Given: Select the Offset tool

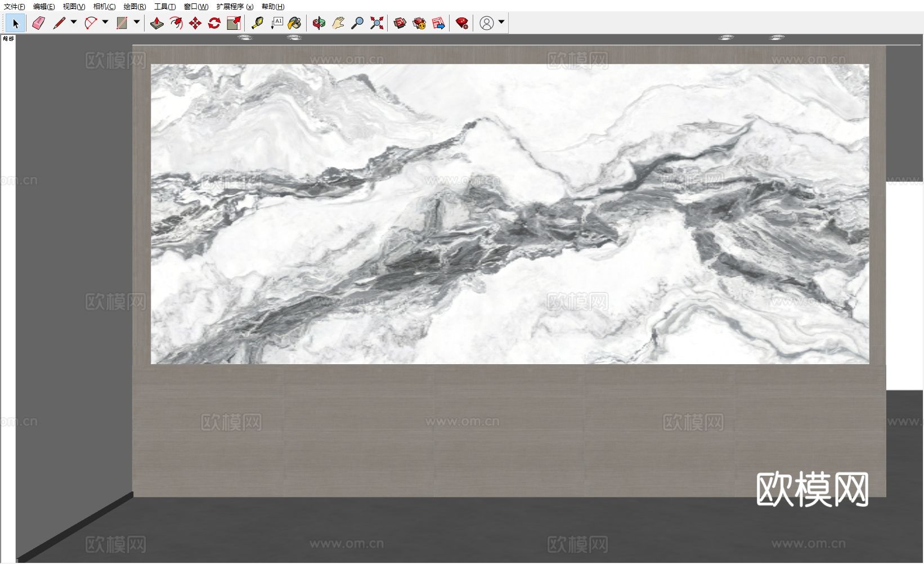Looking at the screenshot, I should [x=176, y=23].
